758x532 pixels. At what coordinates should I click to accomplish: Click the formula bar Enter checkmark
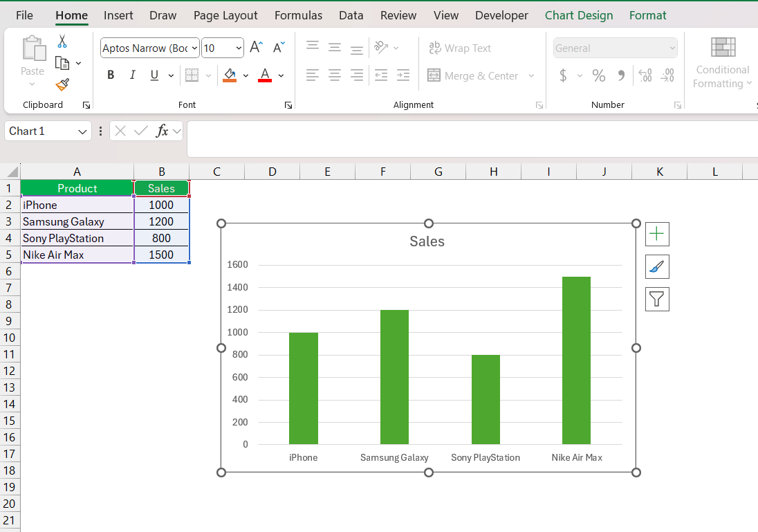pyautogui.click(x=141, y=131)
